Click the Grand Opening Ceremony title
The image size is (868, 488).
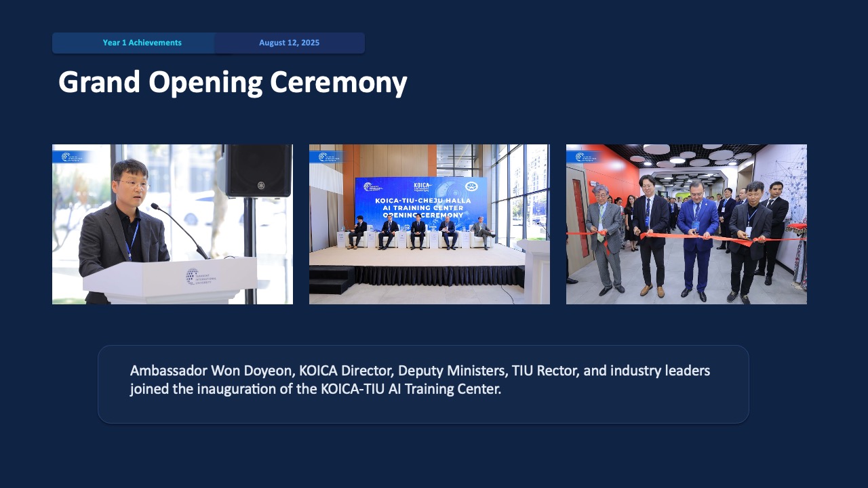click(x=233, y=83)
